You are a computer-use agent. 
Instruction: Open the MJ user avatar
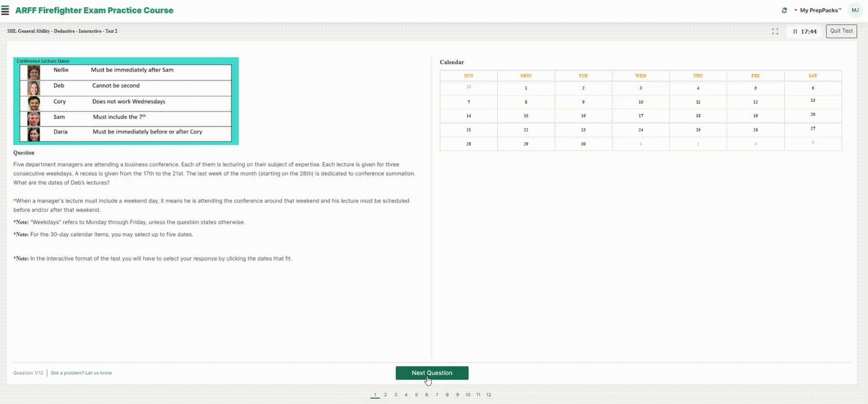point(855,10)
